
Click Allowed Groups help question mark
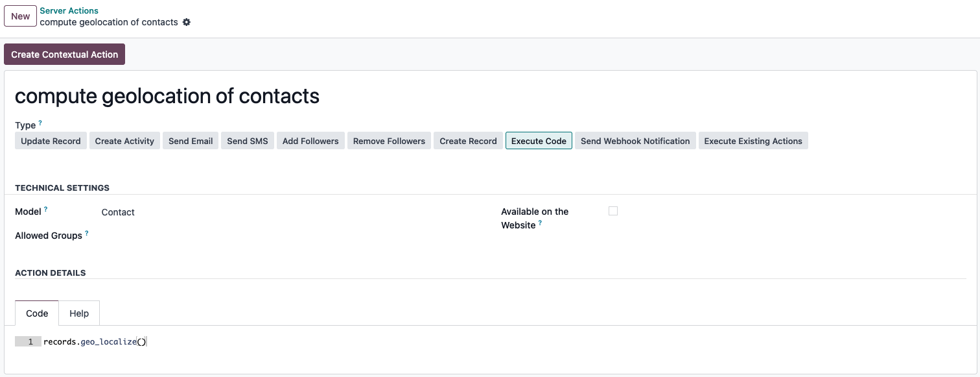point(87,232)
